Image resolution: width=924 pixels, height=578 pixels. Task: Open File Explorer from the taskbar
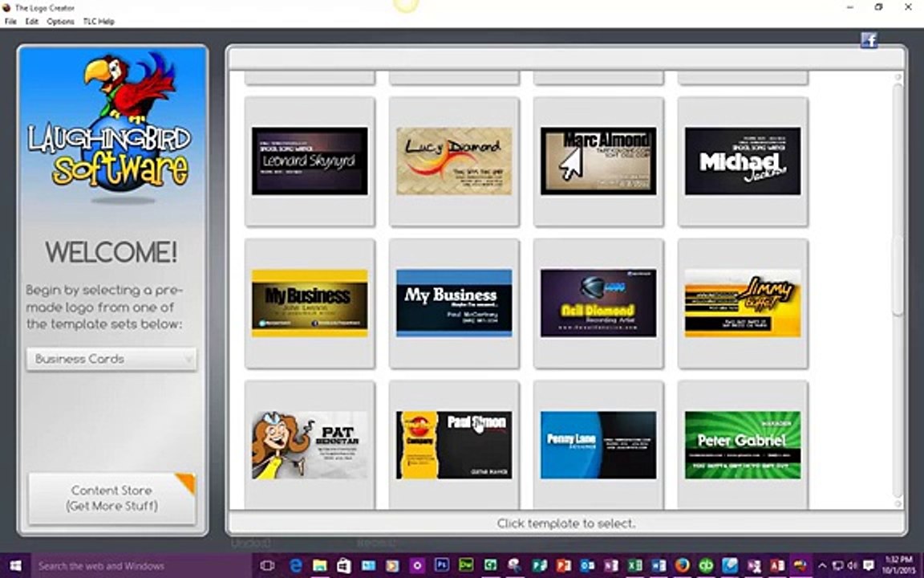pos(320,566)
